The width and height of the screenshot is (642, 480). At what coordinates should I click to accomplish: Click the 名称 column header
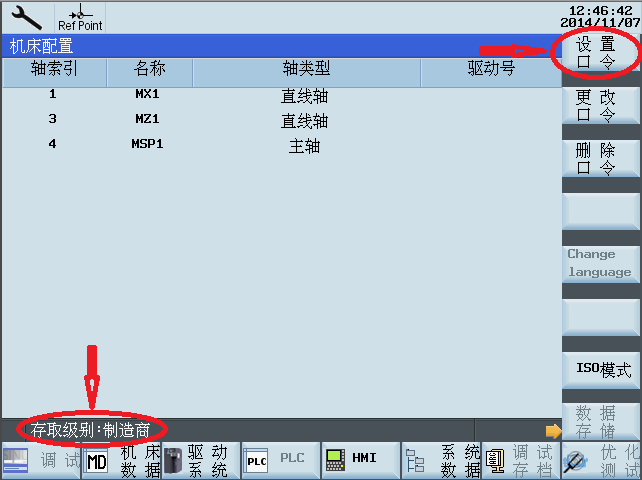149,72
